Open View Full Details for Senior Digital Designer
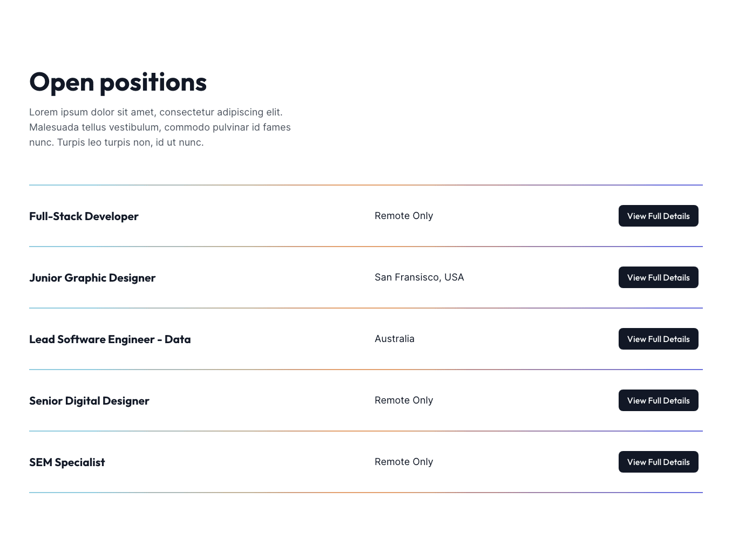The image size is (732, 560). pos(658,400)
